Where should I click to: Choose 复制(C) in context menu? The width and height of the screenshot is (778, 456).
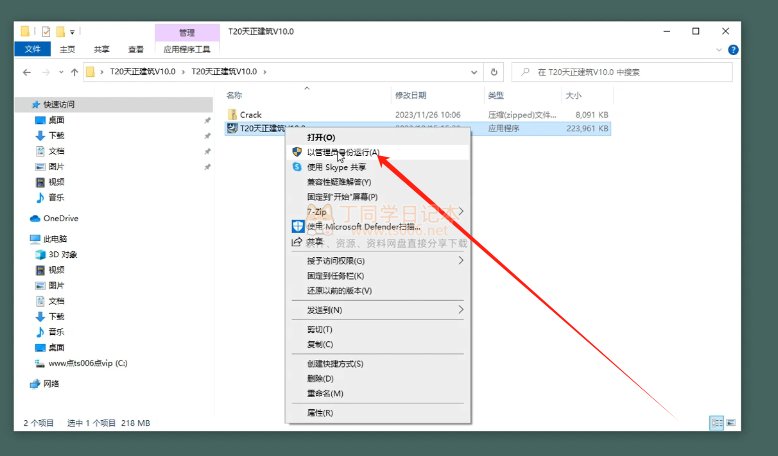(x=378, y=344)
